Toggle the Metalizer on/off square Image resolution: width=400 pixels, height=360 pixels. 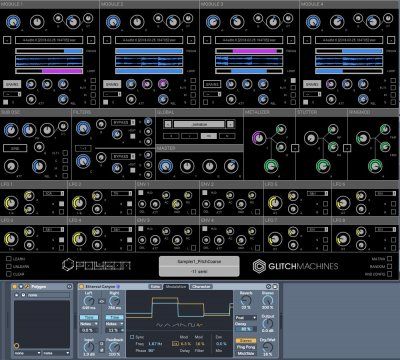pyautogui.click(x=295, y=148)
